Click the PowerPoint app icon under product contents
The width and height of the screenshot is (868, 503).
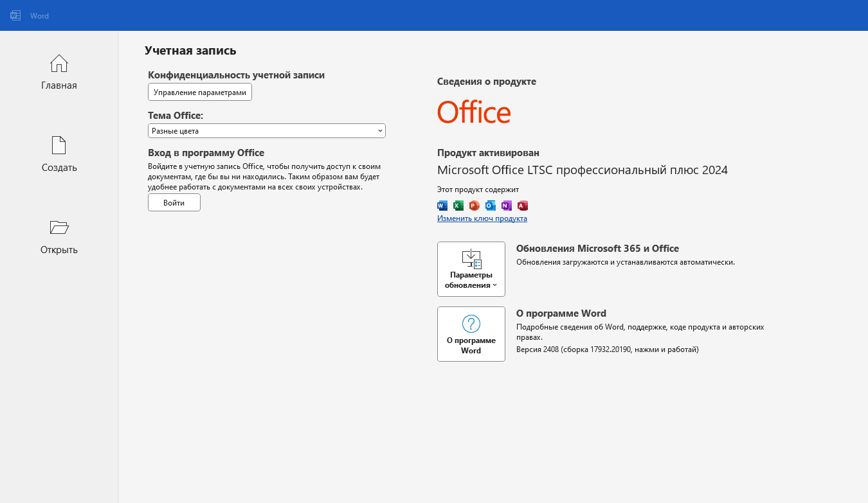(475, 206)
